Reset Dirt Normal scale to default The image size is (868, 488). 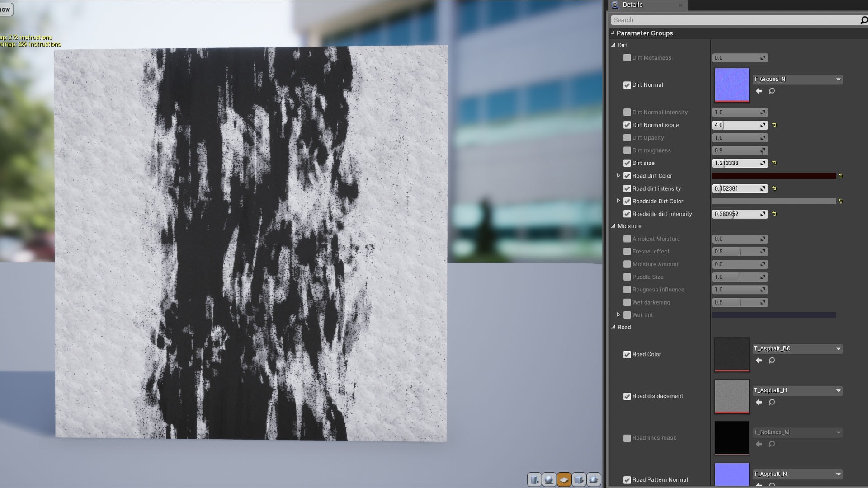[x=774, y=125]
